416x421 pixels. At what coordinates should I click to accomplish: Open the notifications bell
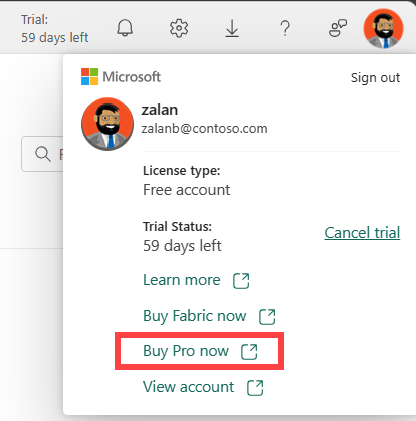pyautogui.click(x=125, y=28)
